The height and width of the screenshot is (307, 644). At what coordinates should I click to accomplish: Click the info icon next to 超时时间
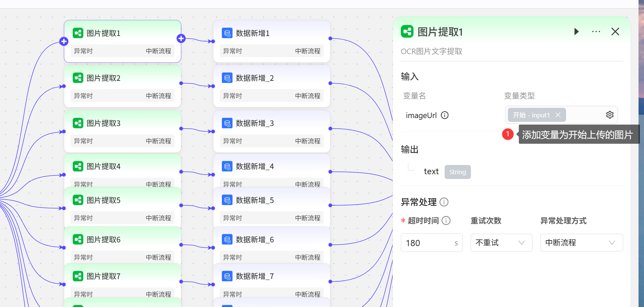click(446, 221)
